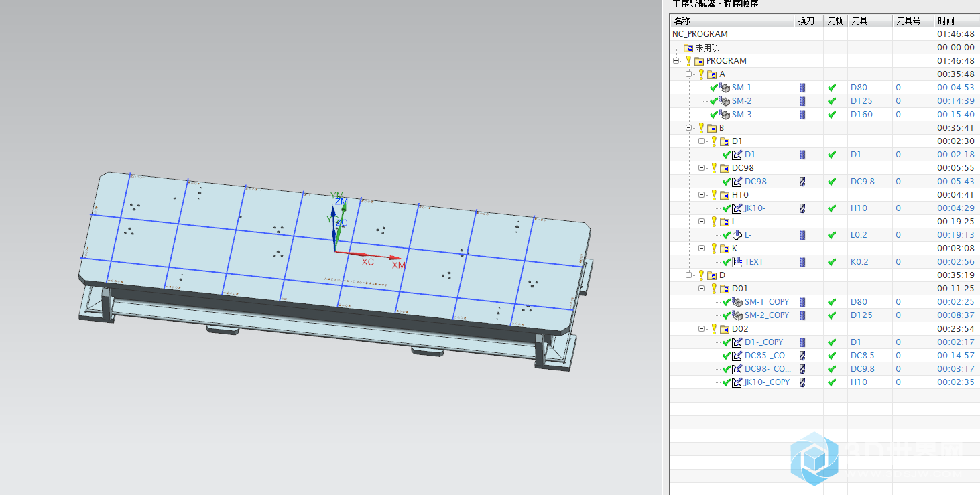980x495 pixels.
Task: Click the tool change icon for JK10-
Action: tap(802, 208)
